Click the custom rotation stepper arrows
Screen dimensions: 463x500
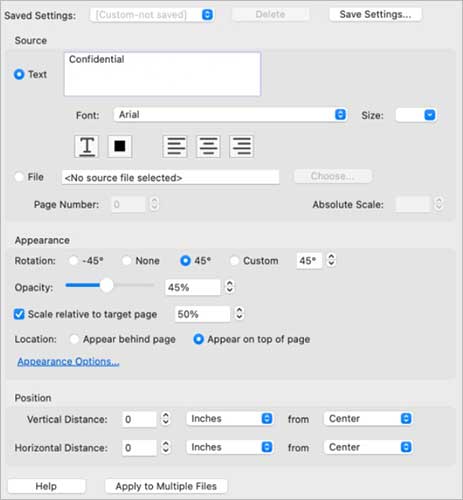click(x=331, y=260)
